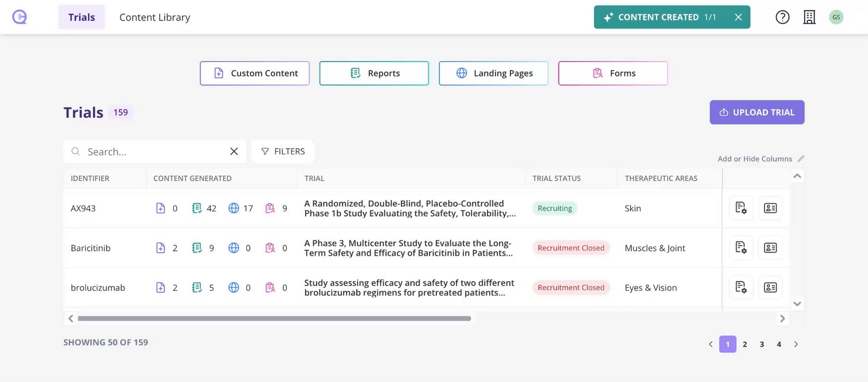This screenshot has height=382, width=868.
Task: Click the Upload Trial button
Action: [x=757, y=112]
